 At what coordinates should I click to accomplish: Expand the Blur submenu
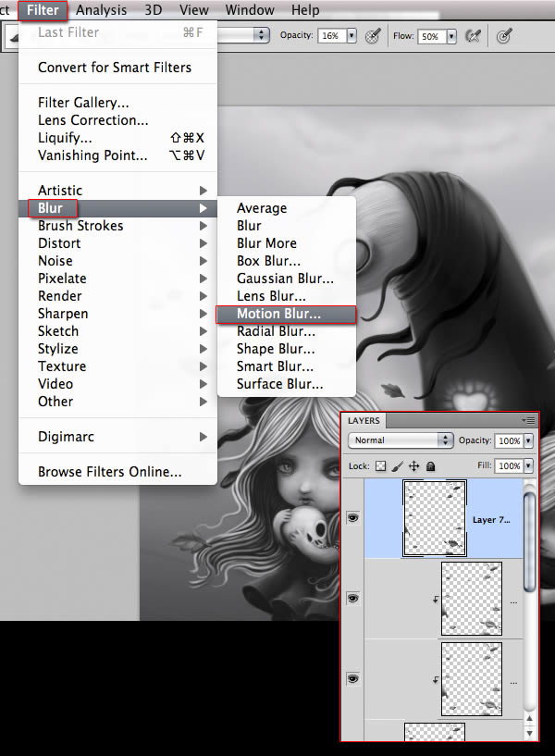(117, 208)
